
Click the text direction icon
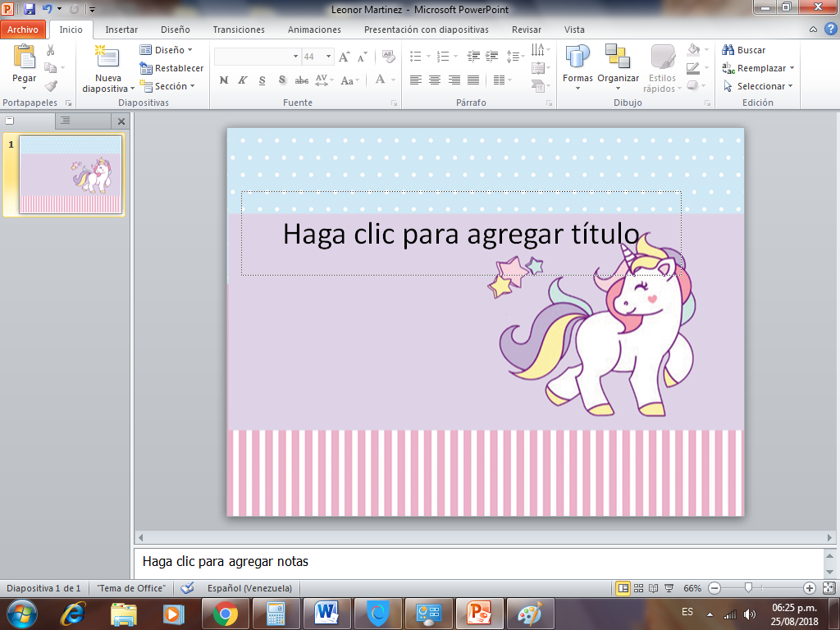click(x=537, y=50)
